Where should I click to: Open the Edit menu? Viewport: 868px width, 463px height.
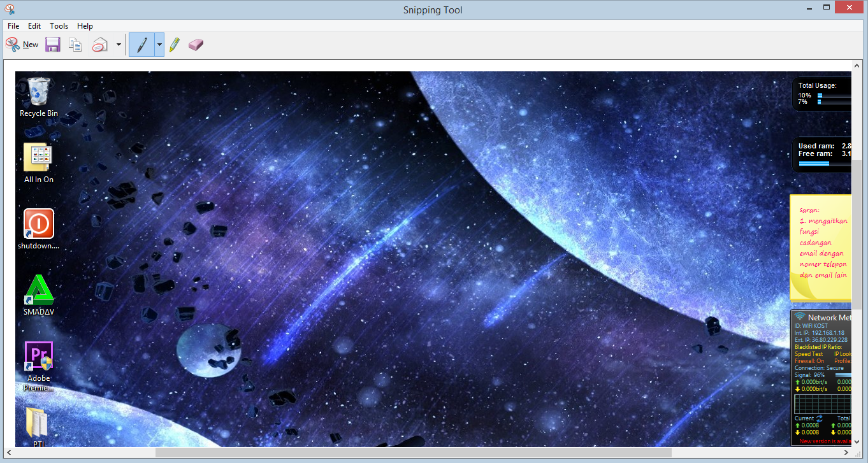point(34,26)
